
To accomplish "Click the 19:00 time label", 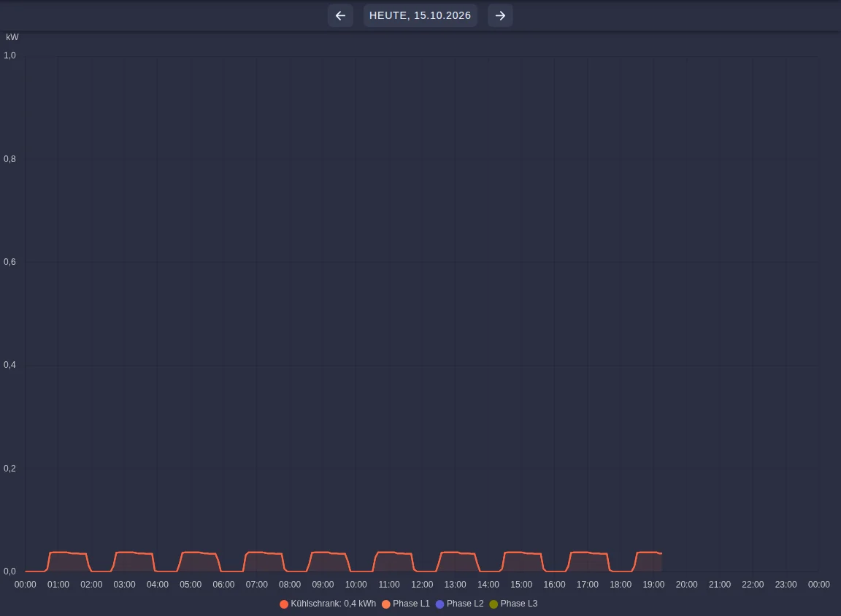I will click(x=653, y=585).
